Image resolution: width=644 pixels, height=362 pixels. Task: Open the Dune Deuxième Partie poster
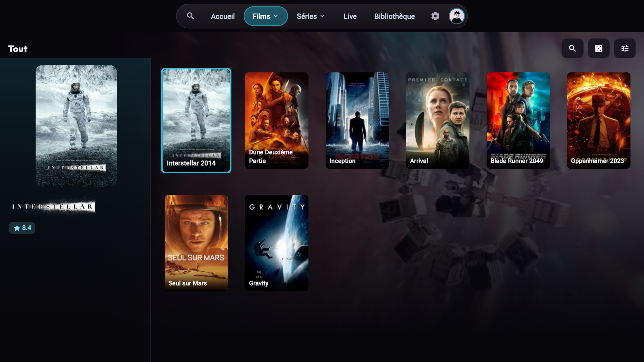(x=277, y=120)
